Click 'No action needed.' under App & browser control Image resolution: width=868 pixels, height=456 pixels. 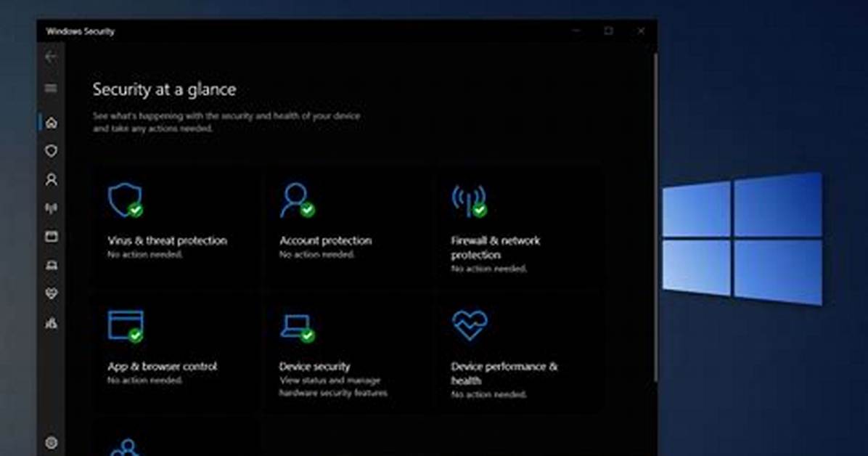[145, 380]
